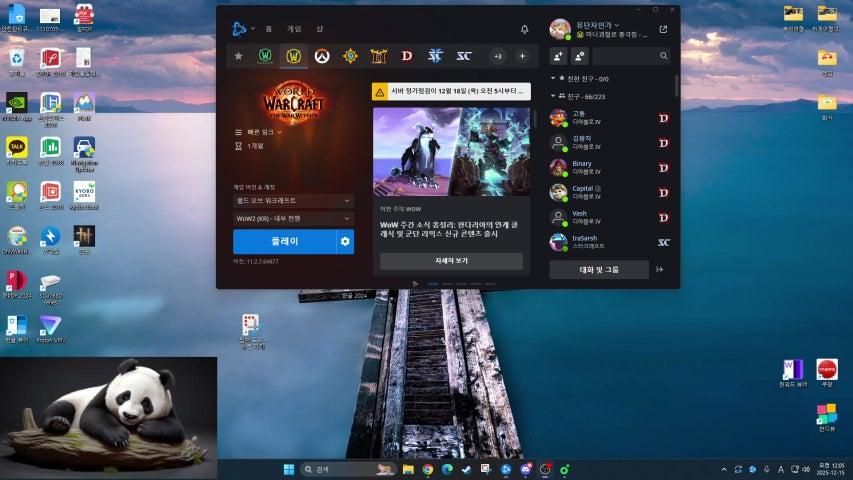Open the WoW weekly news headline

click(x=449, y=229)
